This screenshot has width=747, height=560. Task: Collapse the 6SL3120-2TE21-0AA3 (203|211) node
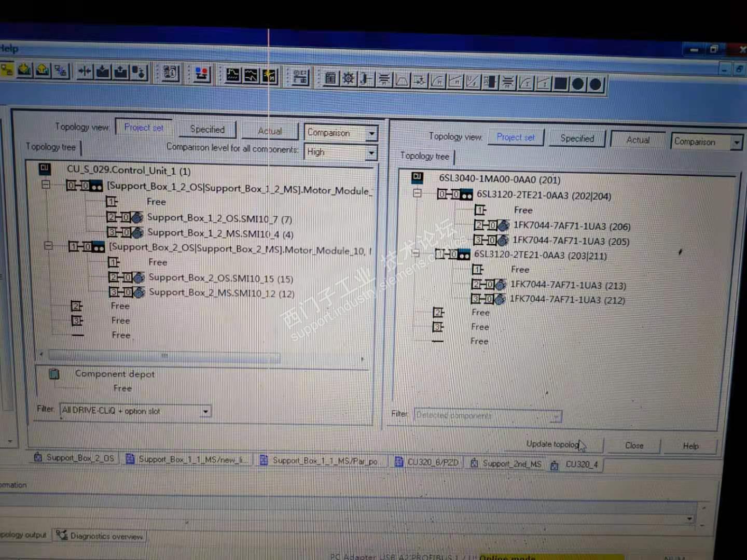click(x=415, y=254)
